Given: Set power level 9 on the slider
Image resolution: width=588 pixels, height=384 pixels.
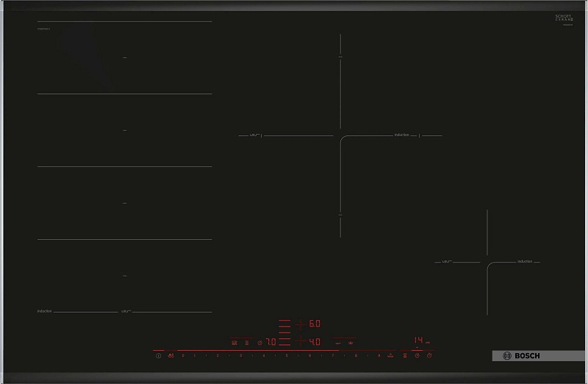Looking at the screenshot, I should tap(379, 355).
